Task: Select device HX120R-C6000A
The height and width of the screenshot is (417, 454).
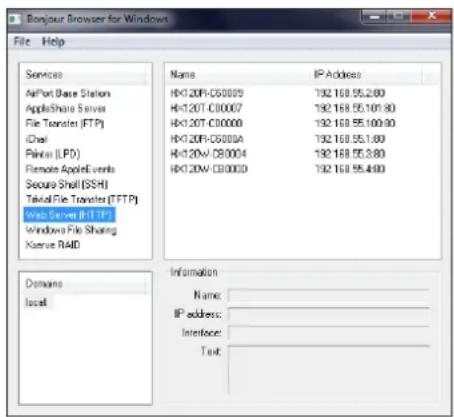Action: [x=207, y=139]
